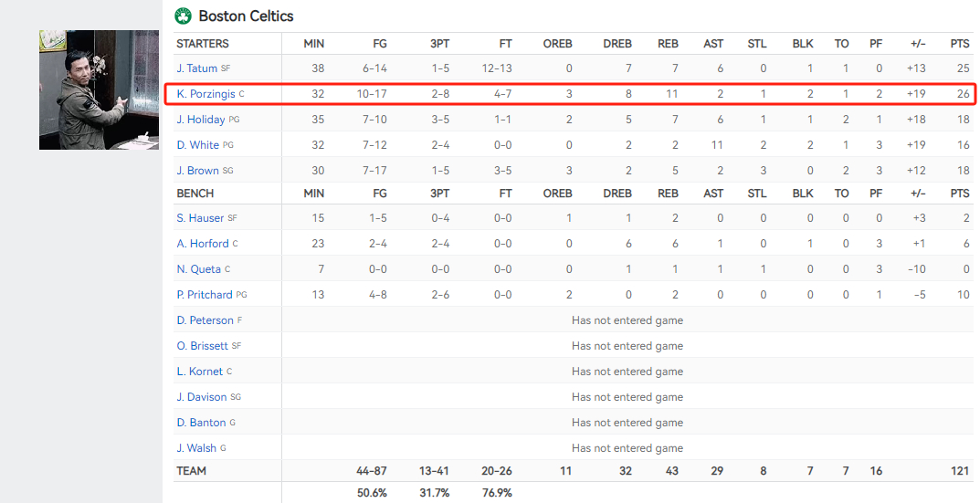
Task: Open D. White profile link
Action: [x=197, y=145]
